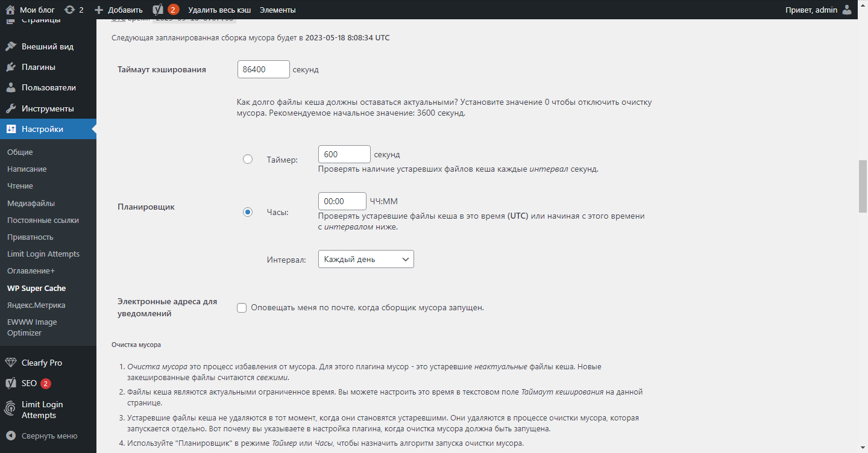Viewport: 868px width, 453px height.
Task: Click the page vertical scrollbar thumb
Action: (x=863, y=187)
